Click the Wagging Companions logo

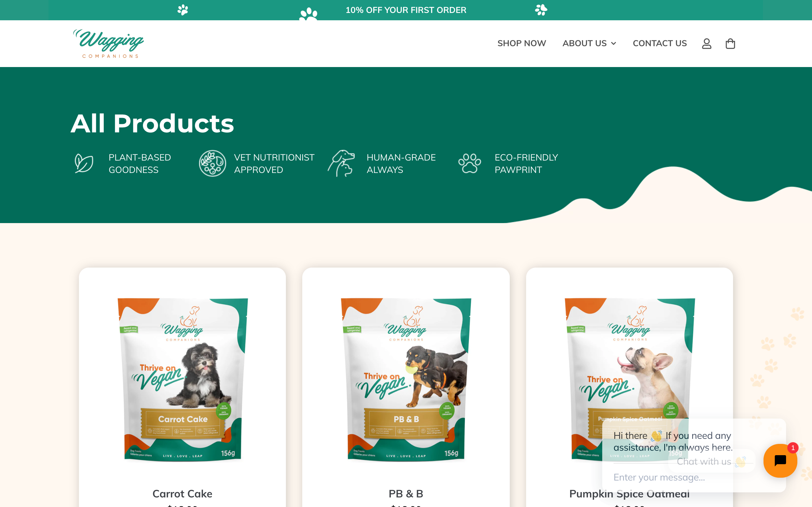tap(108, 44)
